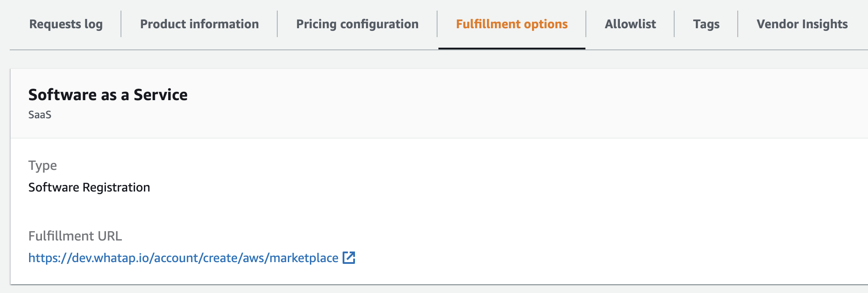This screenshot has width=868, height=293.
Task: Open the Tags tab
Action: (706, 24)
